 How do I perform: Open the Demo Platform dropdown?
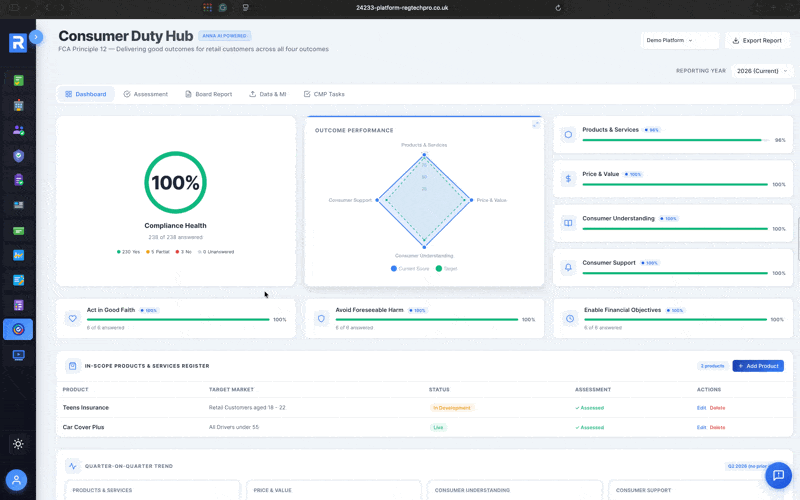[x=680, y=40]
